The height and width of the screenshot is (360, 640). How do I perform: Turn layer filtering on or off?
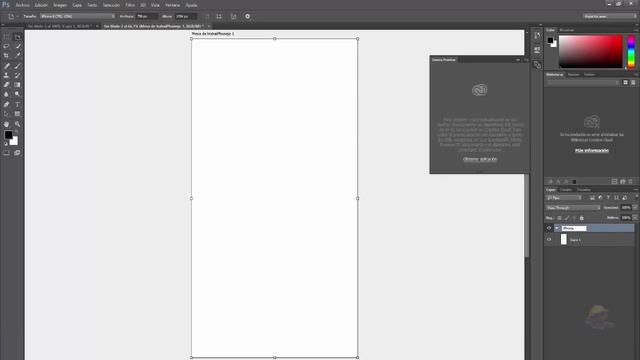pos(636,197)
